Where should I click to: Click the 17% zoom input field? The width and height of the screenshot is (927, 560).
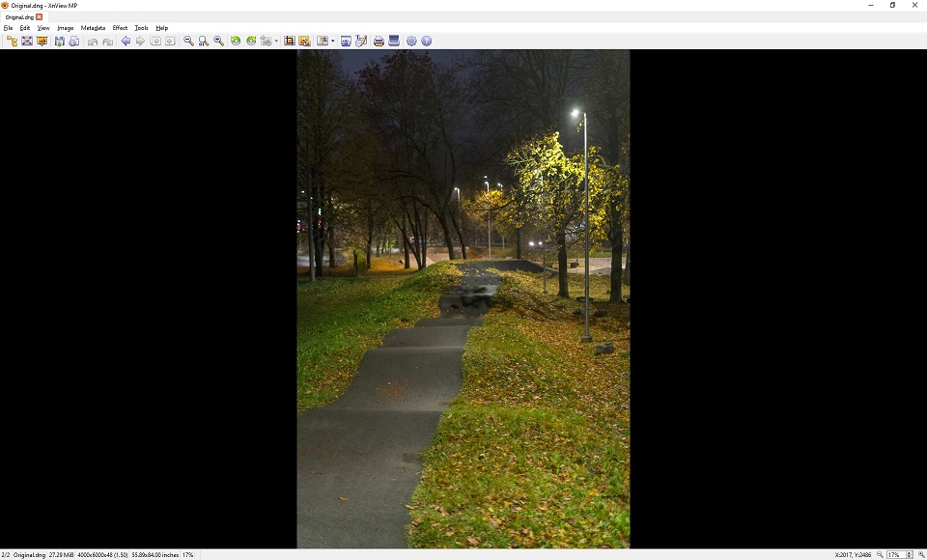click(896, 554)
